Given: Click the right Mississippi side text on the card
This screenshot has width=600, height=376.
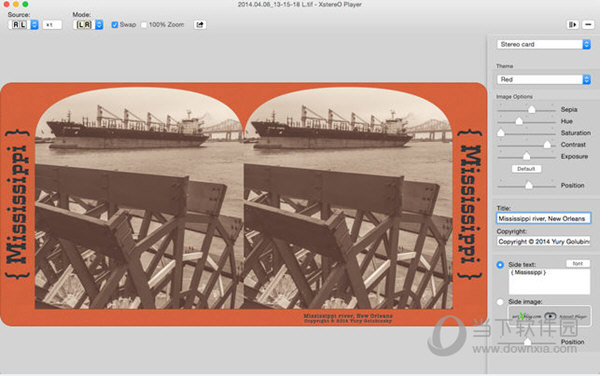Looking at the screenshot, I should tap(470, 204).
